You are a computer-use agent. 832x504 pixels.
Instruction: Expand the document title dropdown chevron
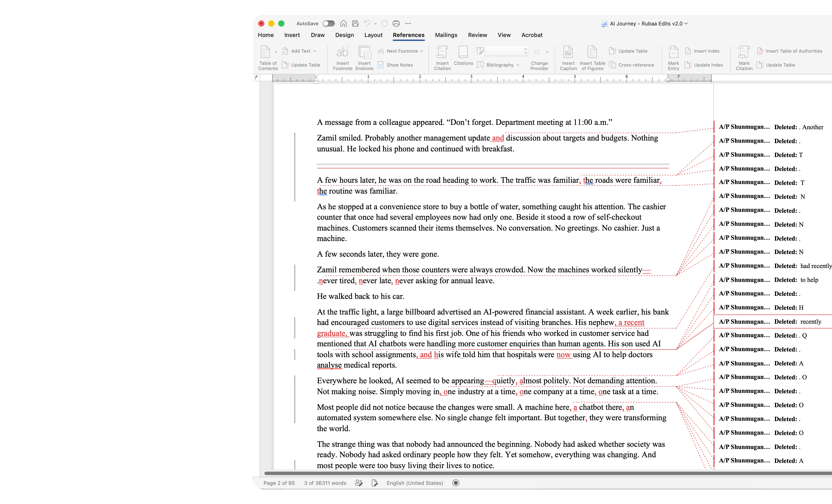tap(686, 23)
